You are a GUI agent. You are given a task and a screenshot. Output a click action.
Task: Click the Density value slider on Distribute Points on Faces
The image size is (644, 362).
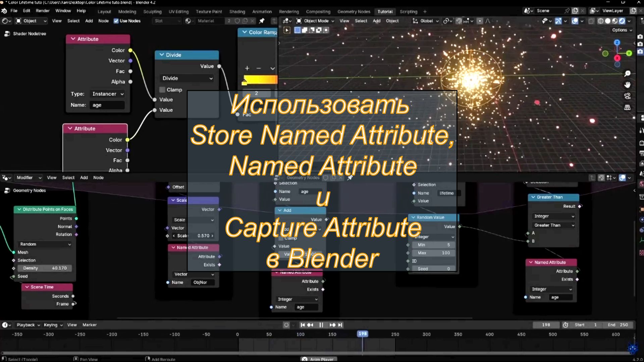(x=45, y=268)
